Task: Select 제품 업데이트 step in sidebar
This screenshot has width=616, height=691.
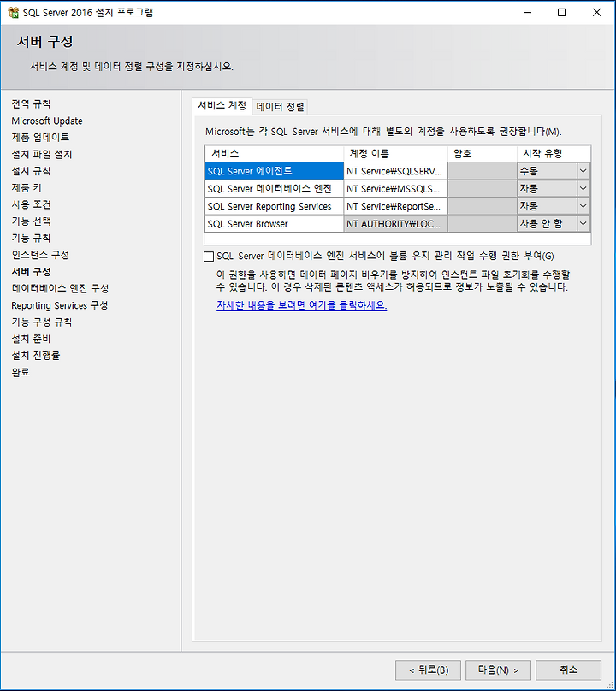Action: [40, 138]
